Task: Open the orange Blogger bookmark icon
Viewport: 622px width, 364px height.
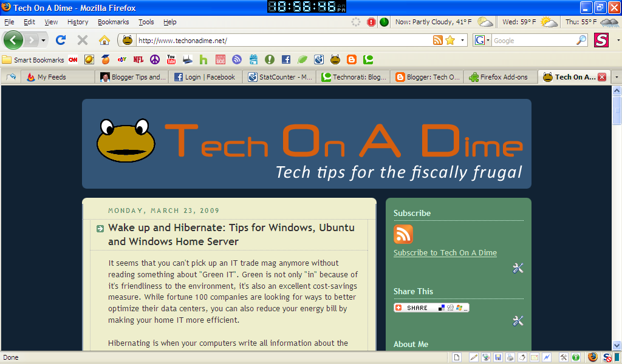Action: 352,60
